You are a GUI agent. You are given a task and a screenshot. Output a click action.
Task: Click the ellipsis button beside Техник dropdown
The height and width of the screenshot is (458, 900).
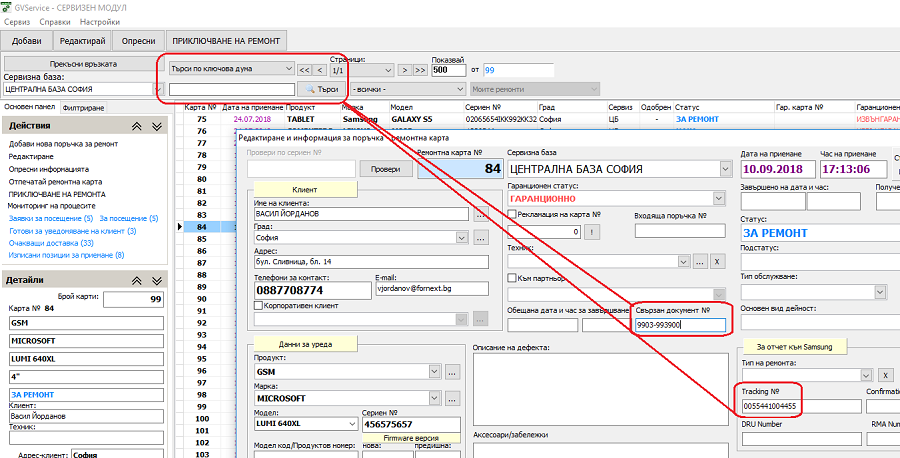click(700, 261)
